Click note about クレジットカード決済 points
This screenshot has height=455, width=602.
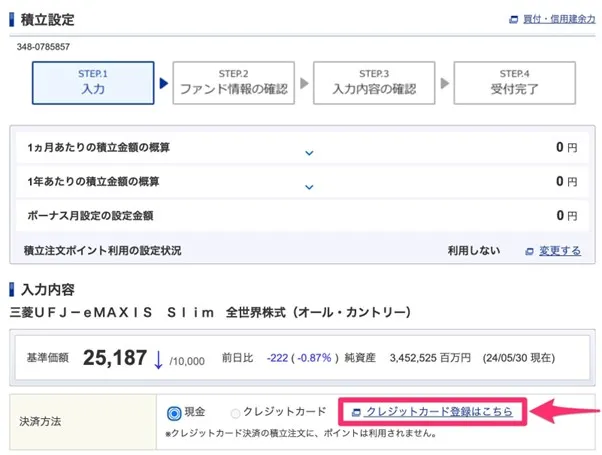pos(302,433)
